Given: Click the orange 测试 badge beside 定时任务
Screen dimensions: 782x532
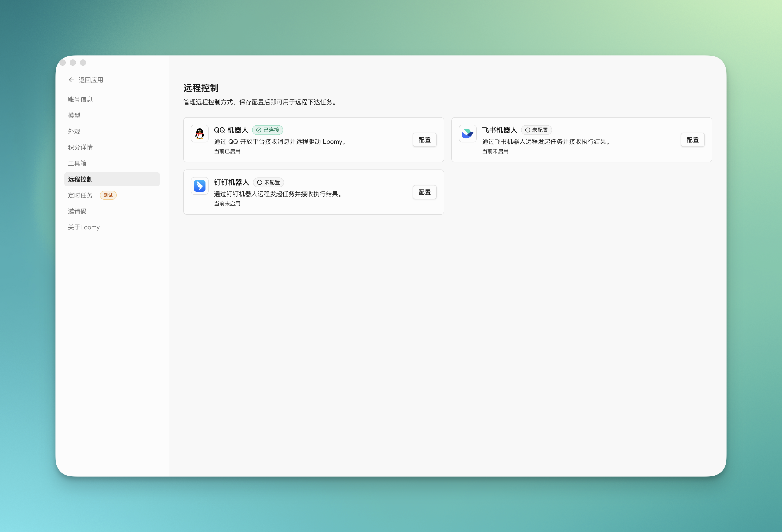Looking at the screenshot, I should tap(108, 195).
